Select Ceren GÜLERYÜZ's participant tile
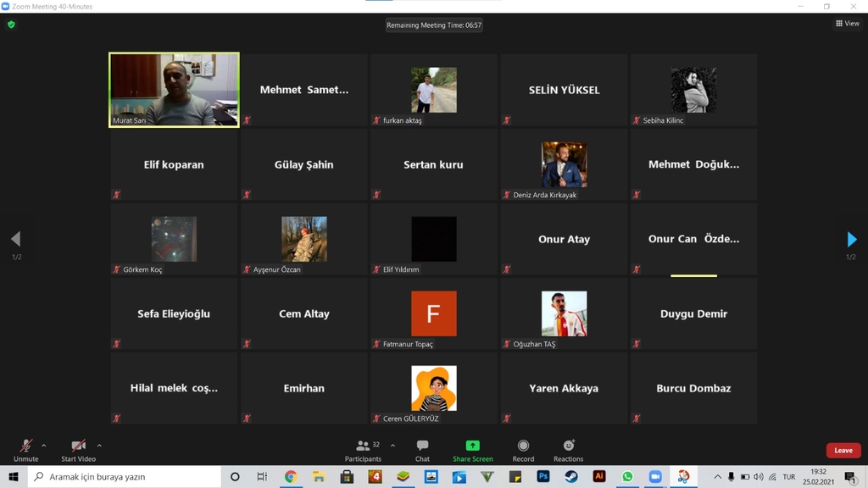 (x=434, y=388)
